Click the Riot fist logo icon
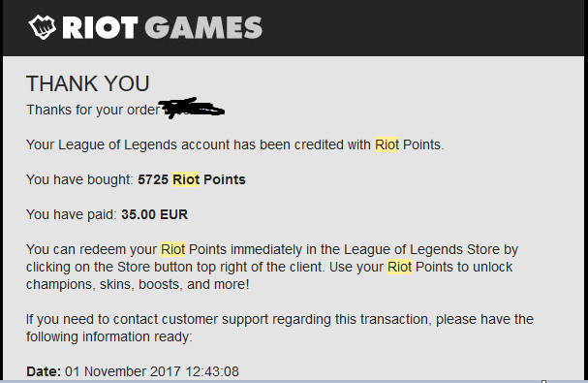 click(43, 27)
